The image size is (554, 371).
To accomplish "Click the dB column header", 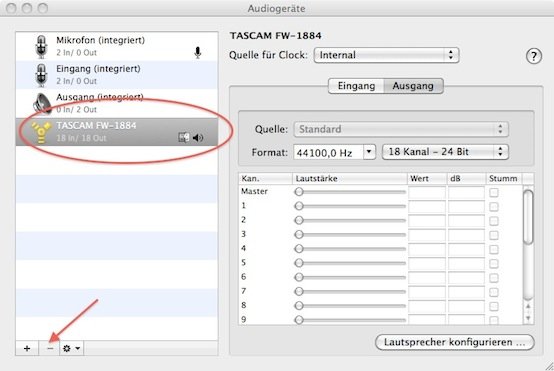I will click(466, 178).
